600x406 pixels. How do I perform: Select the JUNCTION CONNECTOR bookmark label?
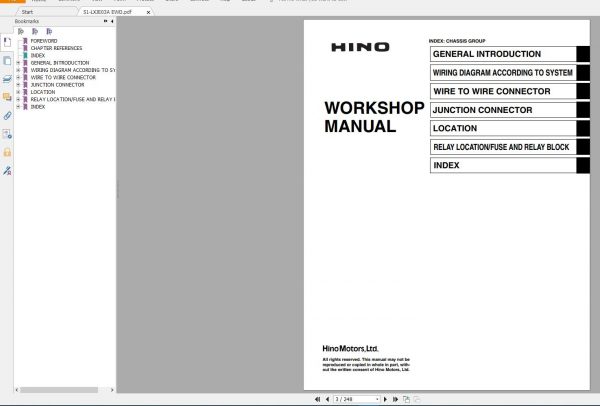pyautogui.click(x=57, y=85)
